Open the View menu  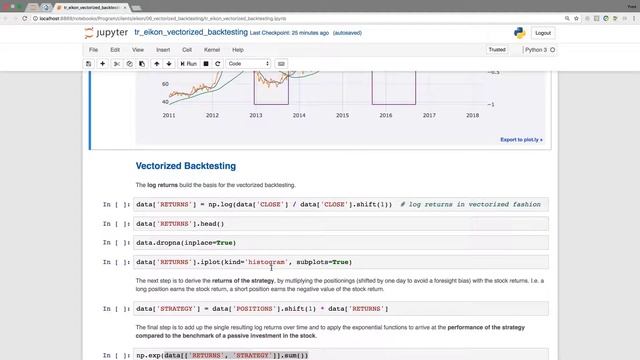point(138,50)
